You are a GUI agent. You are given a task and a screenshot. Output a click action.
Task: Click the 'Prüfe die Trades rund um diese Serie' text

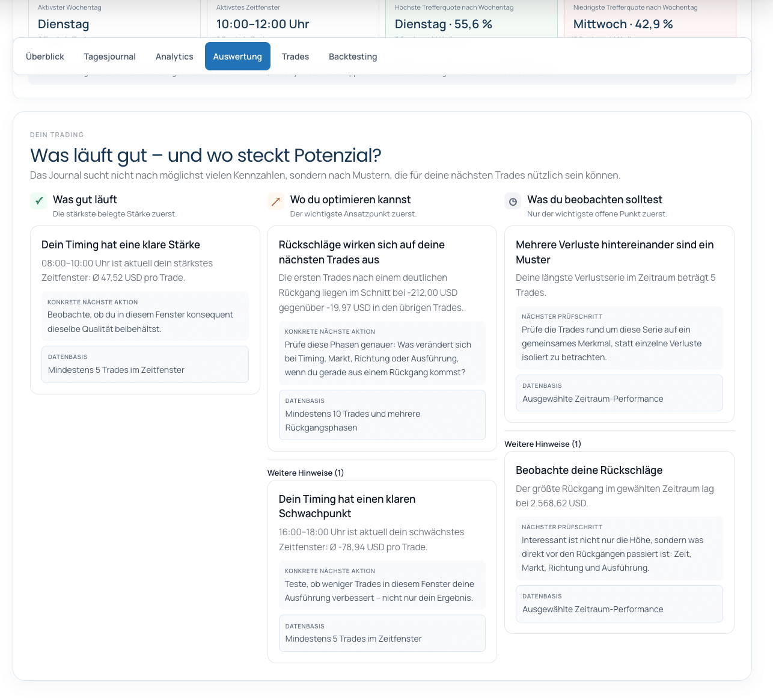pyautogui.click(x=612, y=343)
